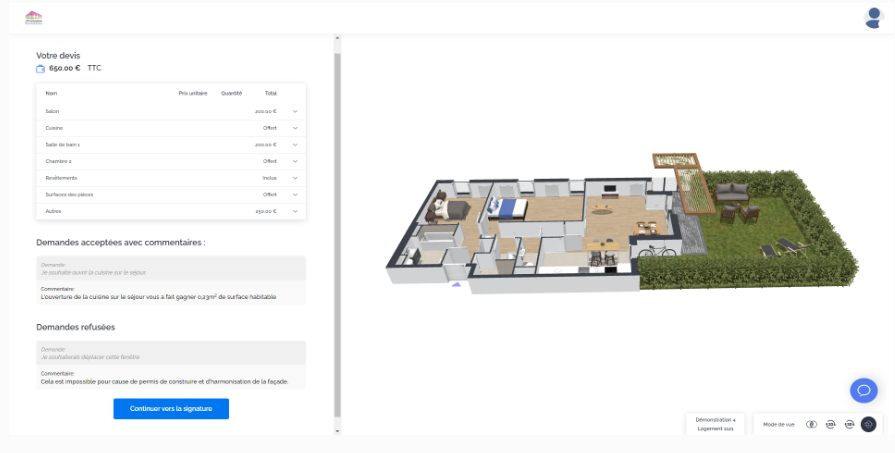Click the Total column header
Screen dimensions: 895x453
(271, 94)
